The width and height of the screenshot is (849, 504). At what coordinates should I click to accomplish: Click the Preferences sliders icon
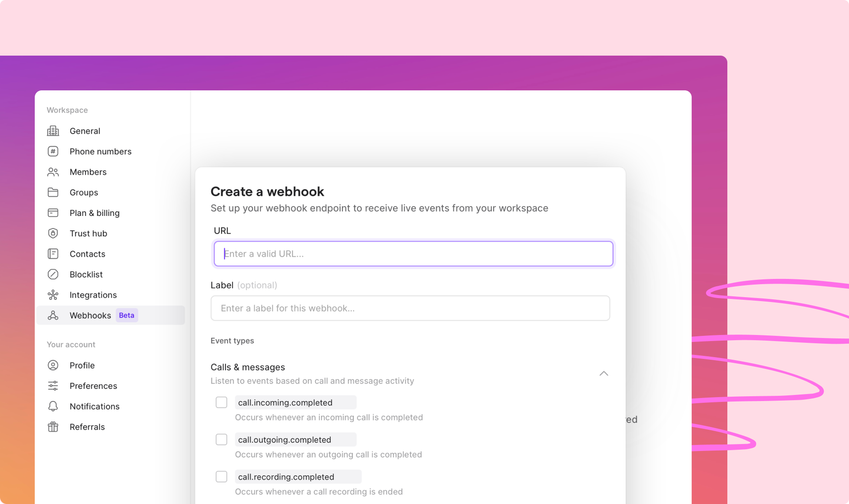coord(53,385)
